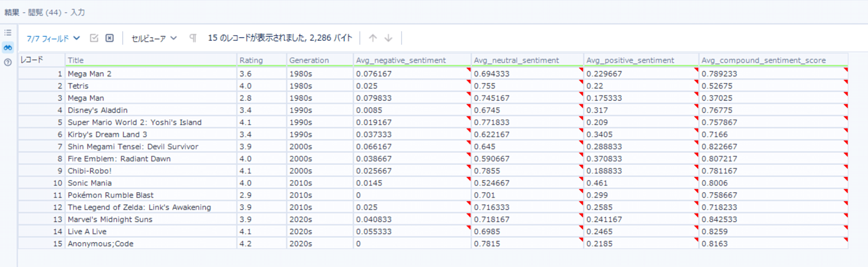Click neutral sentiment value 0.7815

pos(528,244)
